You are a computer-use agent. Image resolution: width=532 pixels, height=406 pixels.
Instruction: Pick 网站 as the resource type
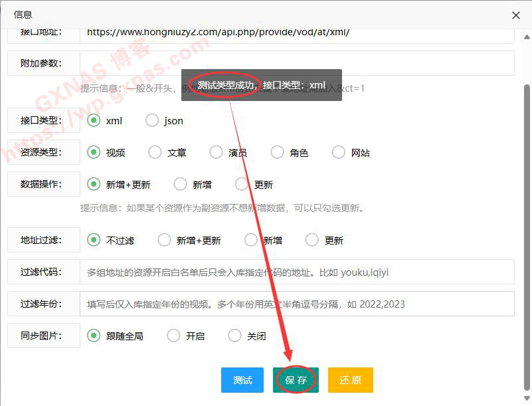tap(339, 152)
